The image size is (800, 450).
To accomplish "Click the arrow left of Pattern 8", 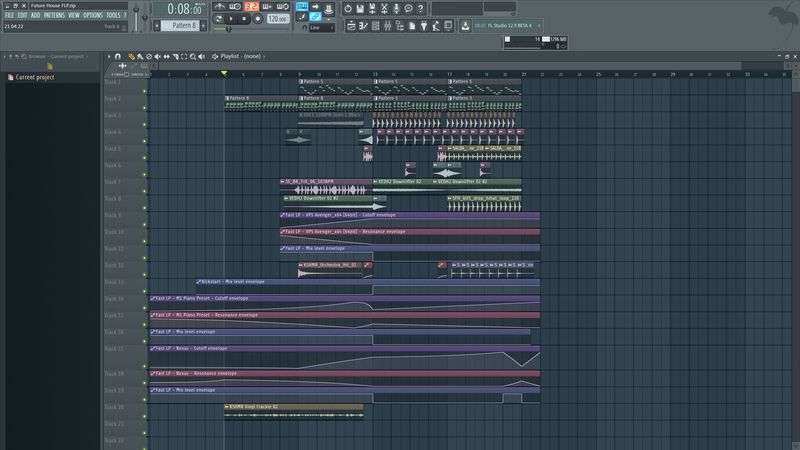I will click(x=157, y=26).
